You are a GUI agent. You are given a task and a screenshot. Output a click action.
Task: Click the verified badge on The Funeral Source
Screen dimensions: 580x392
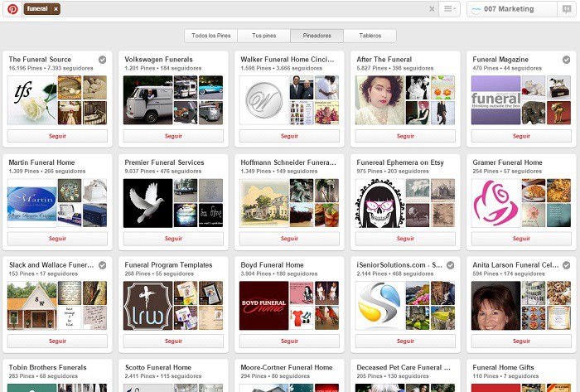[x=102, y=60]
